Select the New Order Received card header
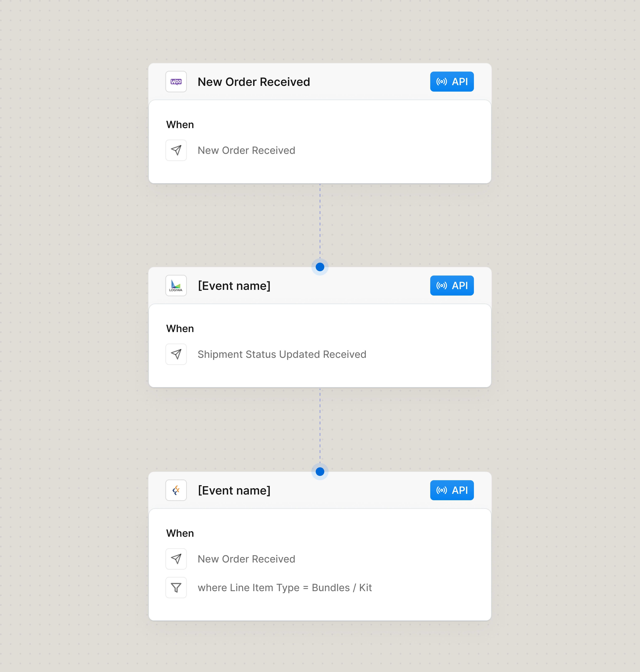This screenshot has width=640, height=672. (254, 82)
